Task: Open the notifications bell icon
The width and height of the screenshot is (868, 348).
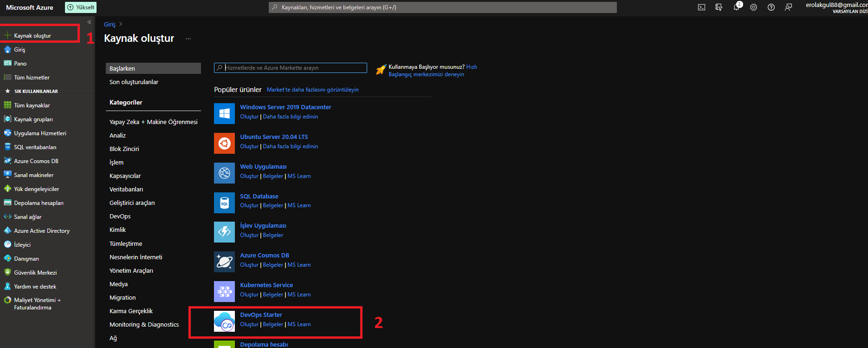Action: [736, 7]
